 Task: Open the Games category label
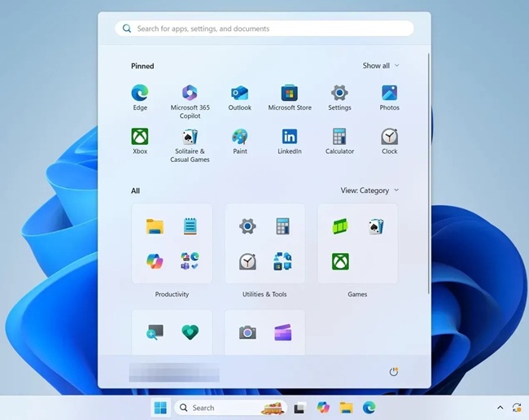tap(357, 294)
